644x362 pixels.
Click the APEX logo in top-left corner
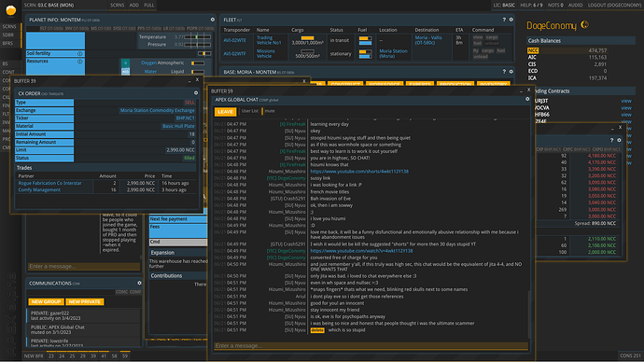[10, 10]
